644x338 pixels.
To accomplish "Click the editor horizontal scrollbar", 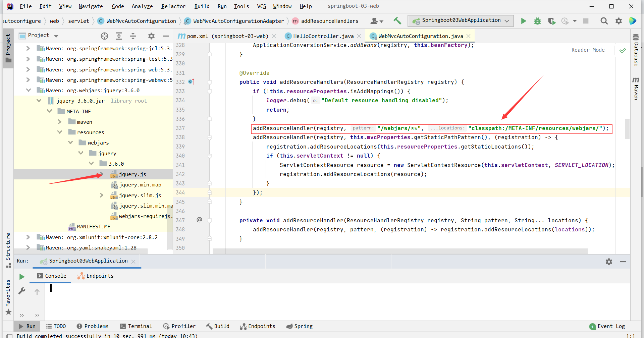I will [x=400, y=251].
